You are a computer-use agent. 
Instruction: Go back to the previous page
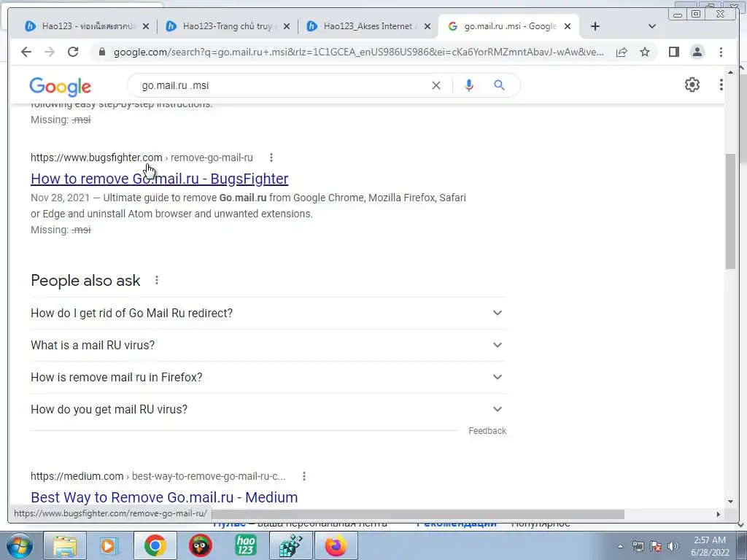coord(26,52)
